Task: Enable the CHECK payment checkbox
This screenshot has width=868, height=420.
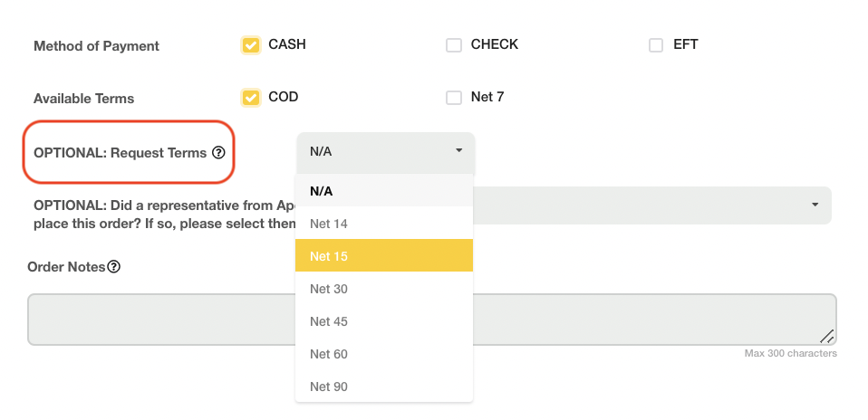Action: pos(454,45)
